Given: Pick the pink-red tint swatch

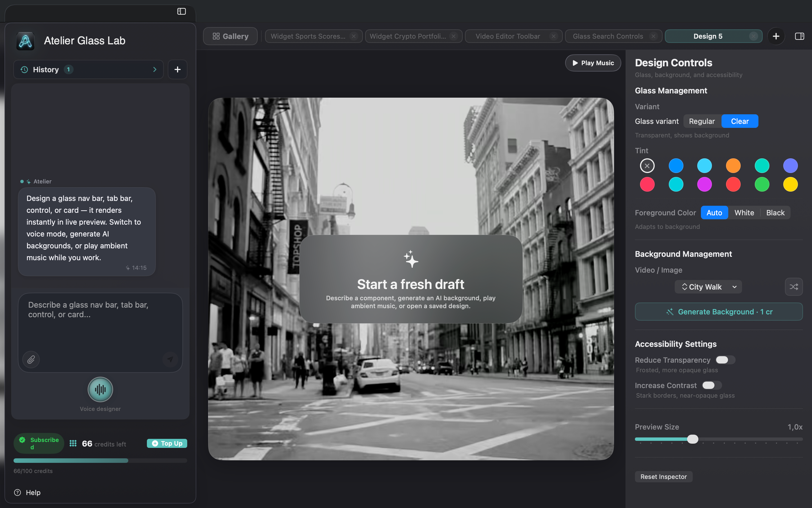Looking at the screenshot, I should [x=647, y=185].
